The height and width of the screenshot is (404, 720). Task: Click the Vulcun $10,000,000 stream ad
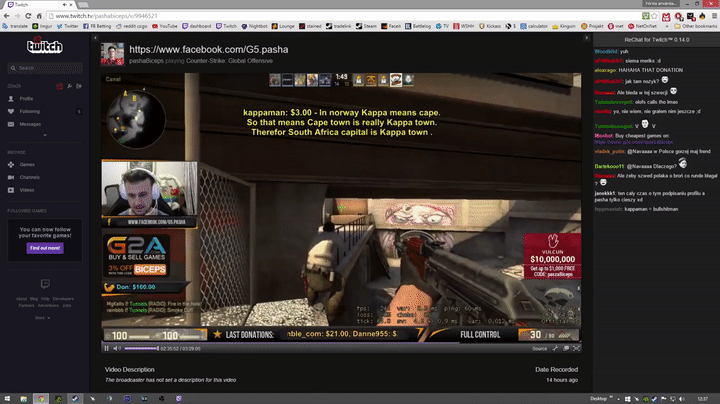click(x=552, y=256)
